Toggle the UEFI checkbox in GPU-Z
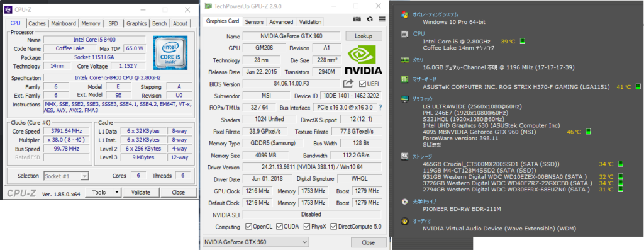This screenshot has width=644, height=250. [362, 84]
